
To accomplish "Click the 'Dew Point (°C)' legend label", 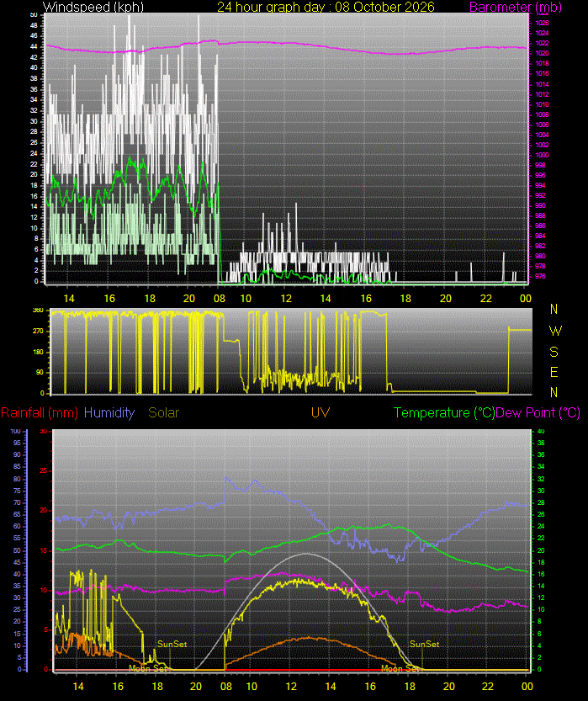I will [538, 412].
